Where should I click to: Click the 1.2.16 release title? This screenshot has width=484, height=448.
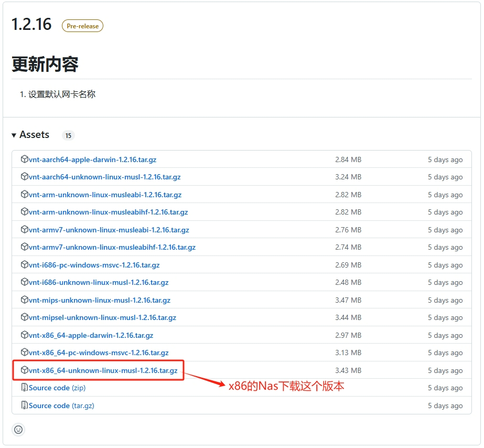32,24
